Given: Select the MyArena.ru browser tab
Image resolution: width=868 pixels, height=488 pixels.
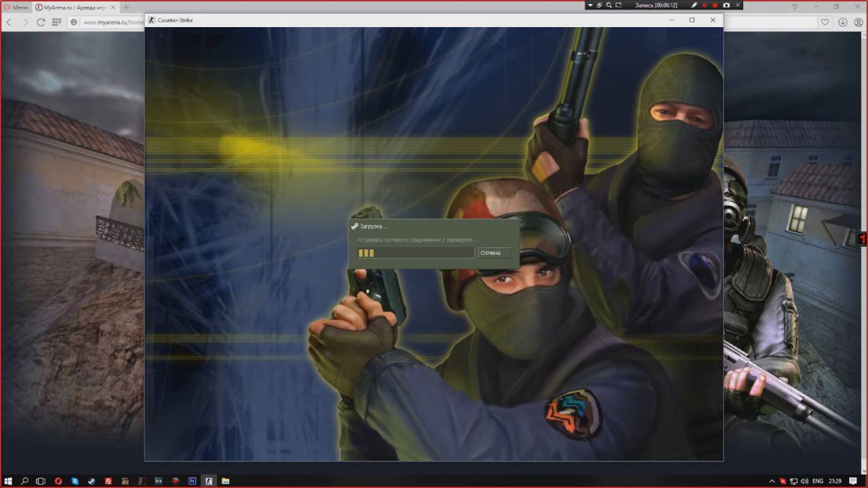Looking at the screenshot, I should pos(75,7).
